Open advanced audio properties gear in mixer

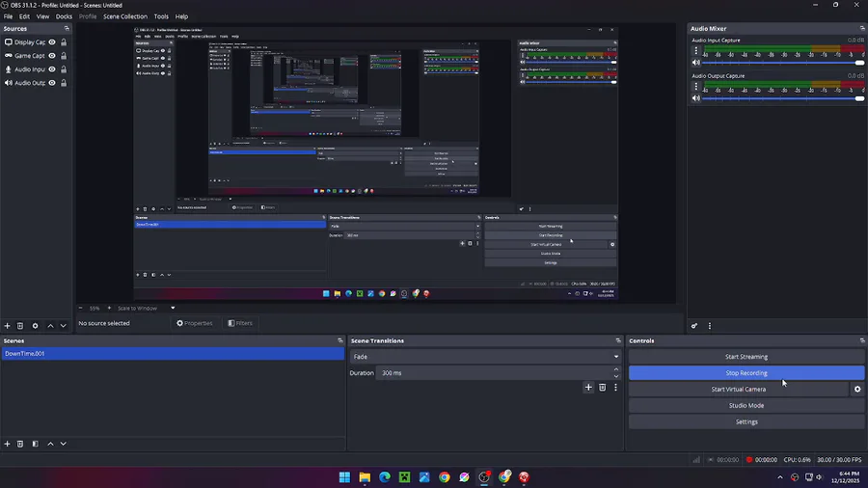[694, 326]
